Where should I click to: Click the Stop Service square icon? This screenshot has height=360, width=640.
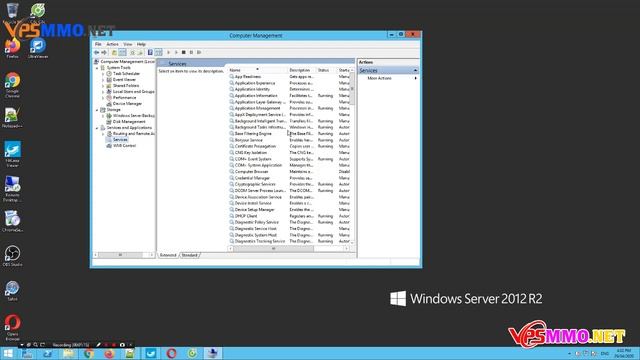pos(184,53)
